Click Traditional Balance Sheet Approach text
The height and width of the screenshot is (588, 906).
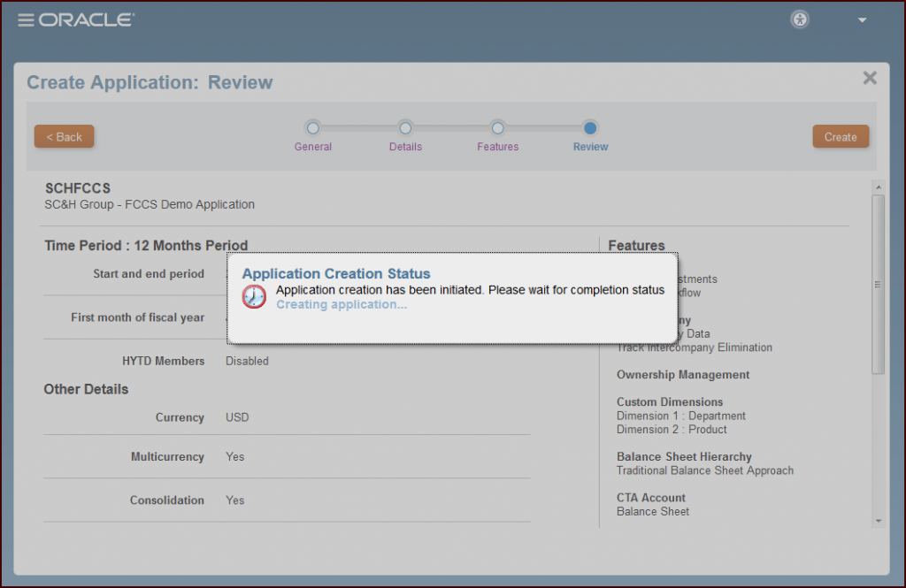(705, 470)
